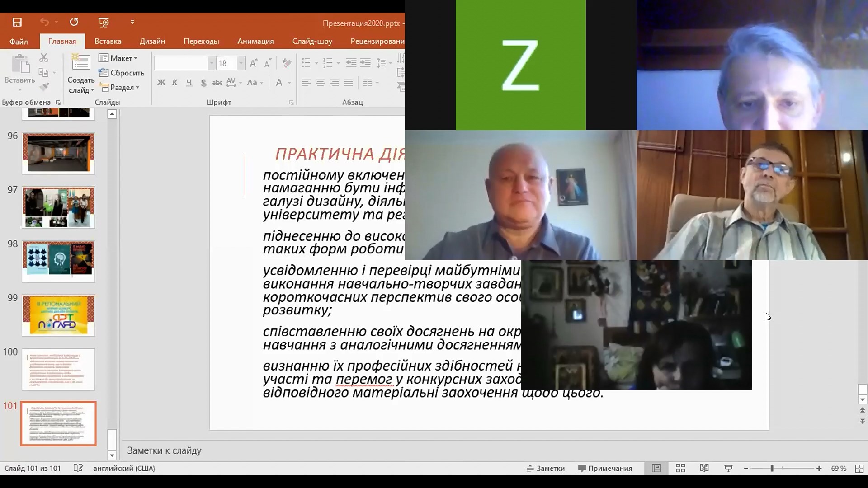Expand the Раздел section dropdown
The width and height of the screenshot is (868, 488).
click(120, 87)
